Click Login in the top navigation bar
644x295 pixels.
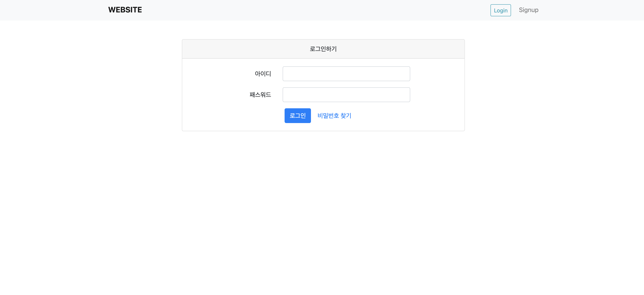pyautogui.click(x=501, y=10)
